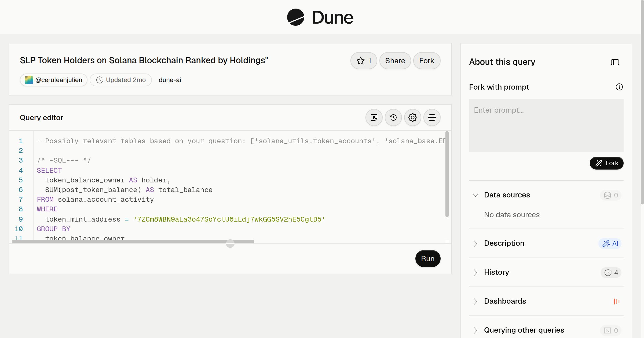Viewport: 644px width, 338px height.
Task: Toggle editor layout view icon
Action: coord(432,117)
